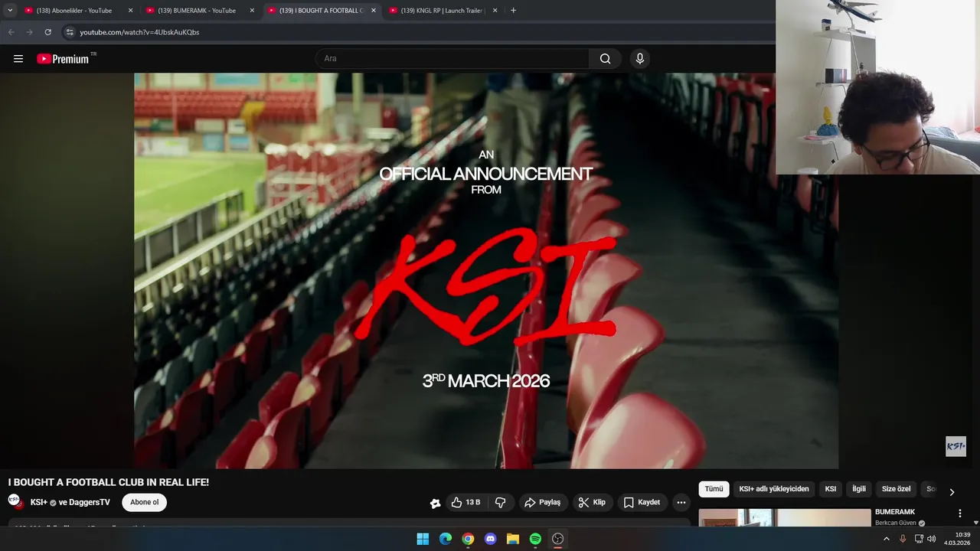980x551 pixels.
Task: Open Discord from taskbar
Action: pyautogui.click(x=491, y=539)
